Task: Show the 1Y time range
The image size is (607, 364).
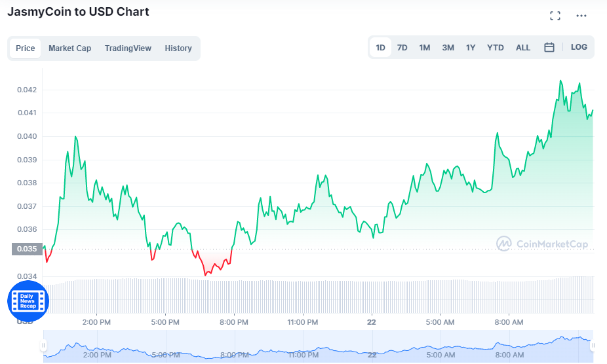Action: [x=471, y=48]
